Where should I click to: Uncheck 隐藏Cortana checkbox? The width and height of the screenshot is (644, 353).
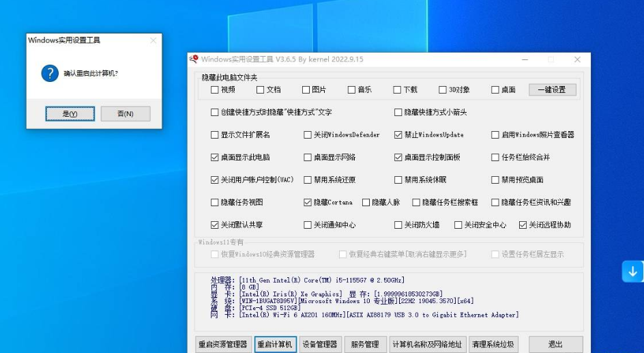point(307,202)
